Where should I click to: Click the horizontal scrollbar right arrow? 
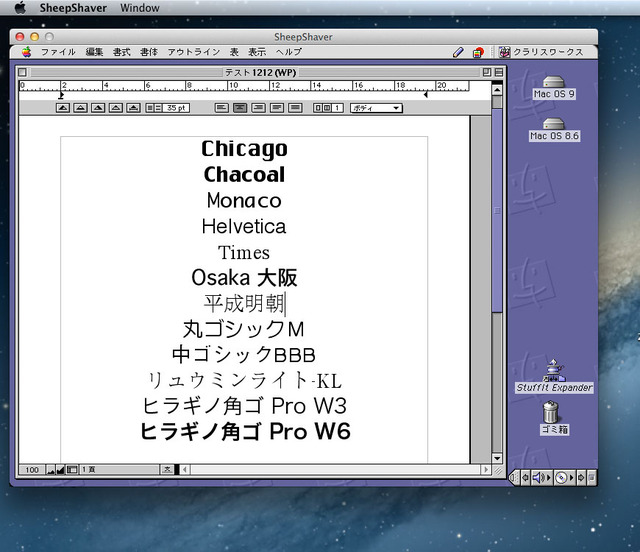click(486, 470)
